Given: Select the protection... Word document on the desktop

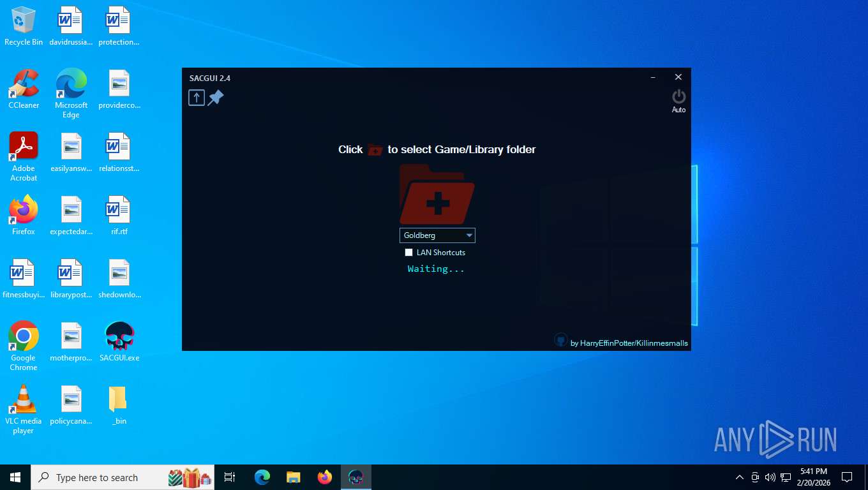Looking at the screenshot, I should [119, 26].
